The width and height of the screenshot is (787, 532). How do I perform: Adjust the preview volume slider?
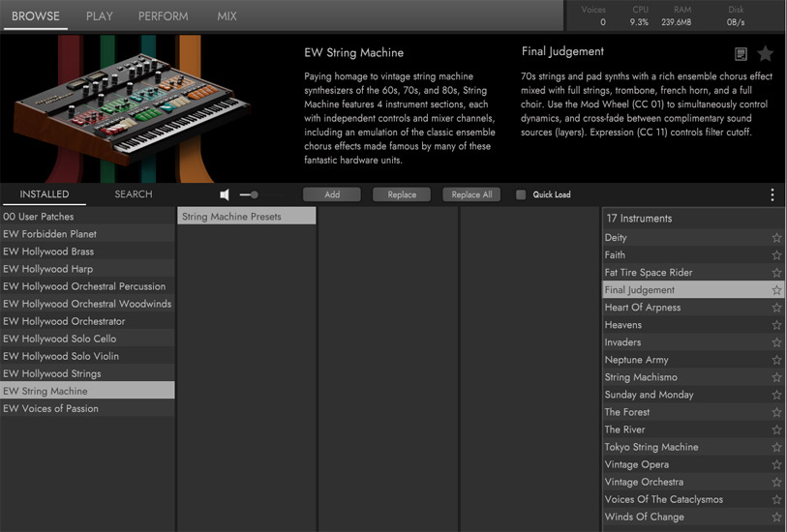pos(249,194)
